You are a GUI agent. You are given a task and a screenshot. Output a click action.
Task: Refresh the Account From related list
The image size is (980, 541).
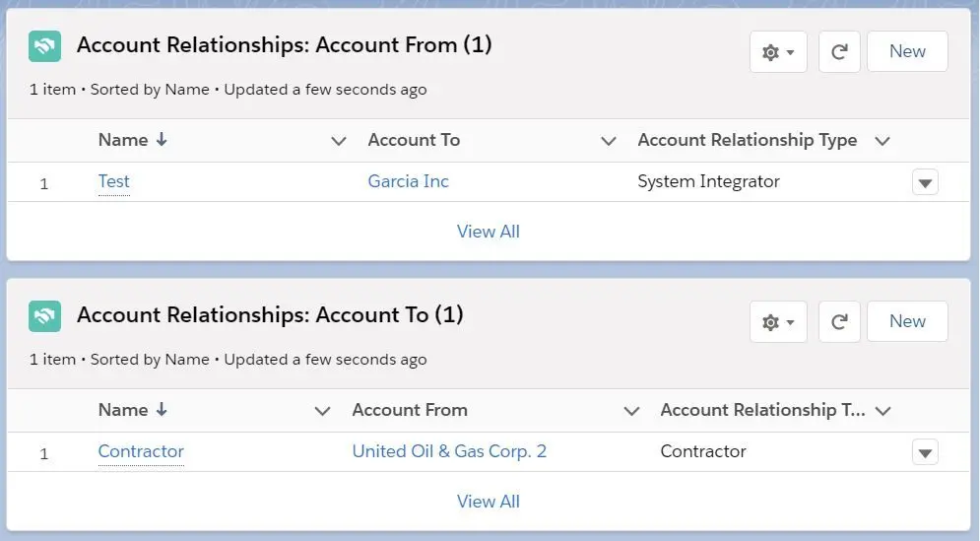point(839,51)
